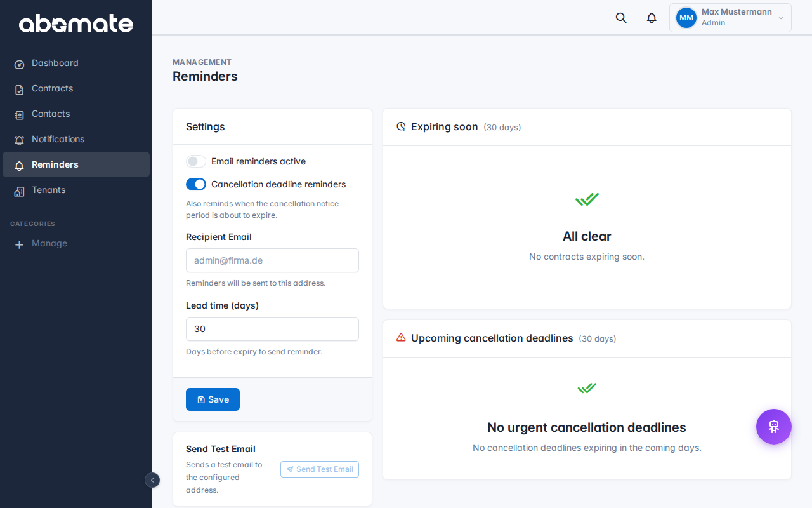Image resolution: width=812 pixels, height=508 pixels.
Task: Enable the Email reminders active switch
Action: click(196, 161)
